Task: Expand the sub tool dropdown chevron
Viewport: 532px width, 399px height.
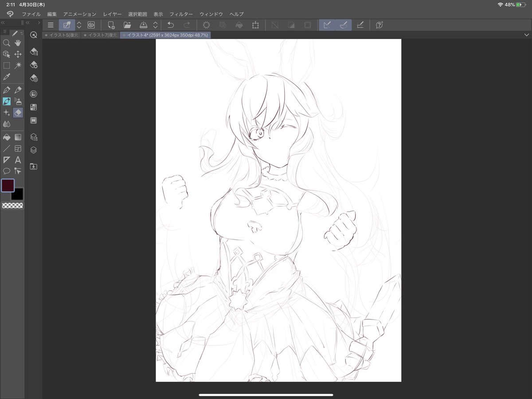Action: 79,25
